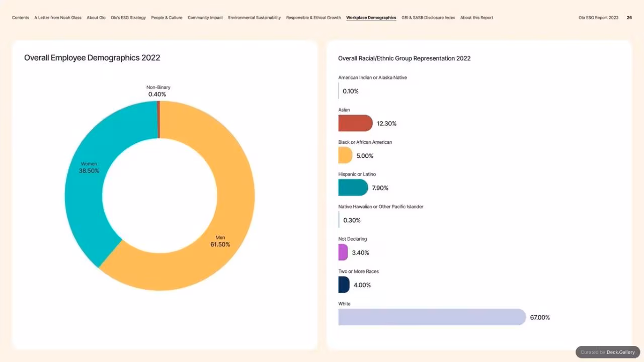This screenshot has height=362, width=644.
Task: Select the People & Culture section
Action: click(167, 18)
